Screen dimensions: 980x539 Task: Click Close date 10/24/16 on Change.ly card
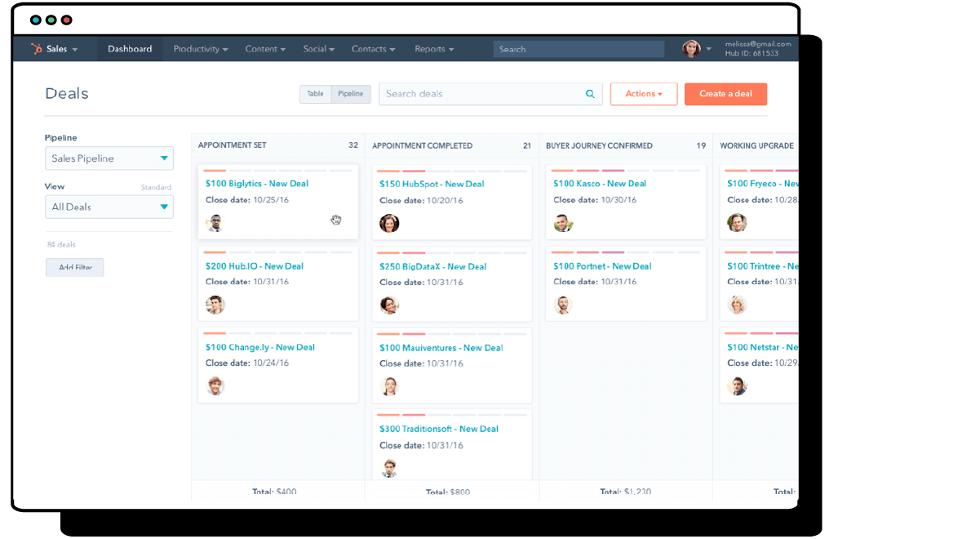tap(247, 363)
